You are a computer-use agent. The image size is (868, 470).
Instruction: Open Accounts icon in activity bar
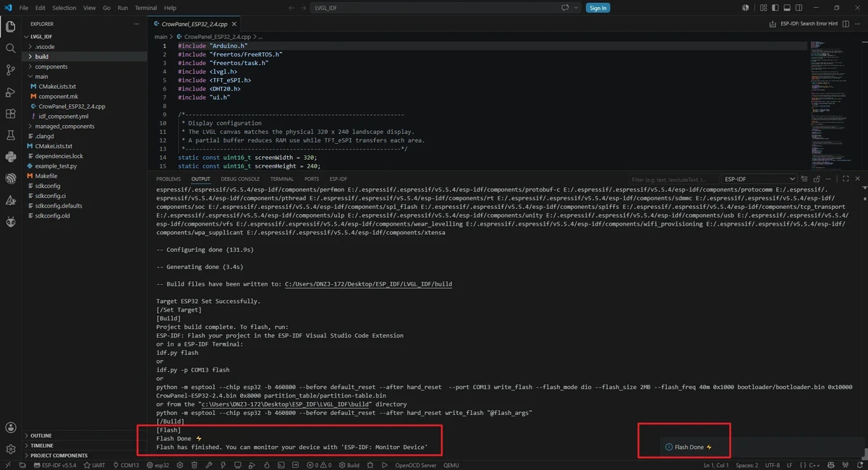(x=10, y=428)
